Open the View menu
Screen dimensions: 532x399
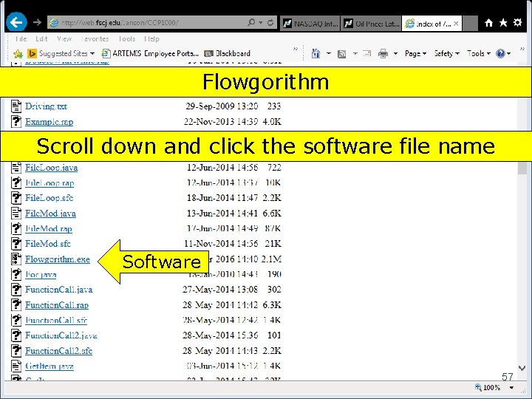point(64,39)
